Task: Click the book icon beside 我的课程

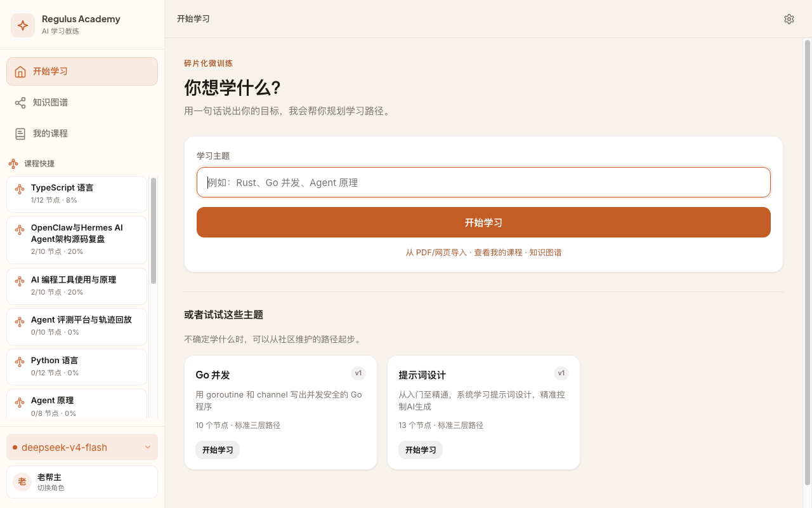Action: (20, 133)
